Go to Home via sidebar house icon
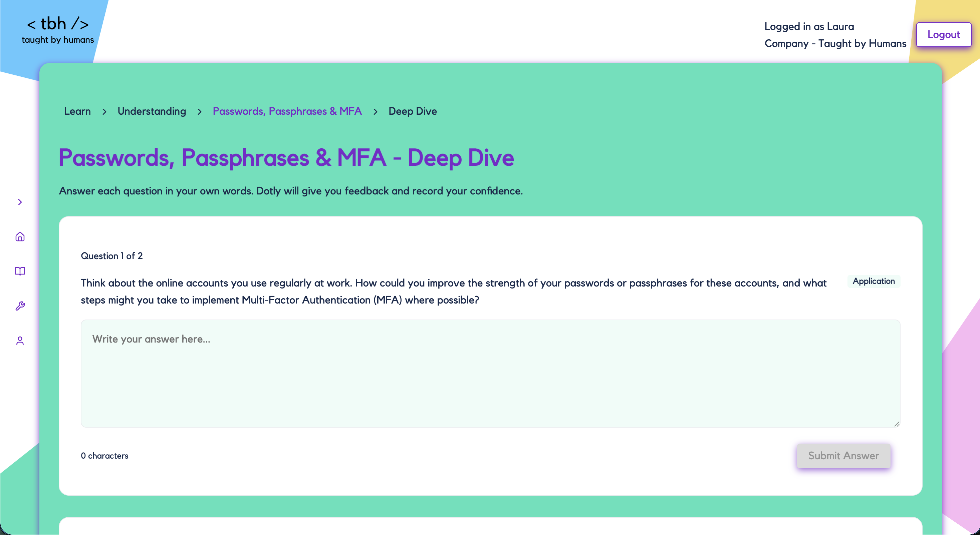 [x=20, y=236]
